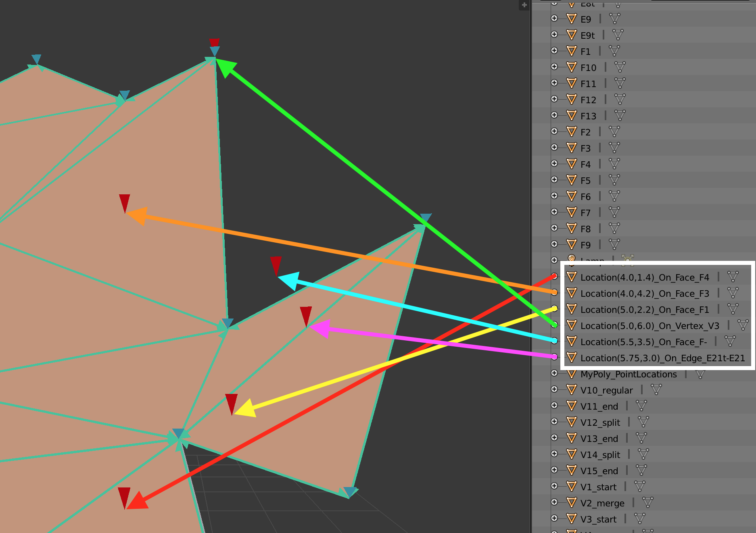Expand the E9 outliner entry
This screenshot has height=533, width=756.
tap(554, 18)
